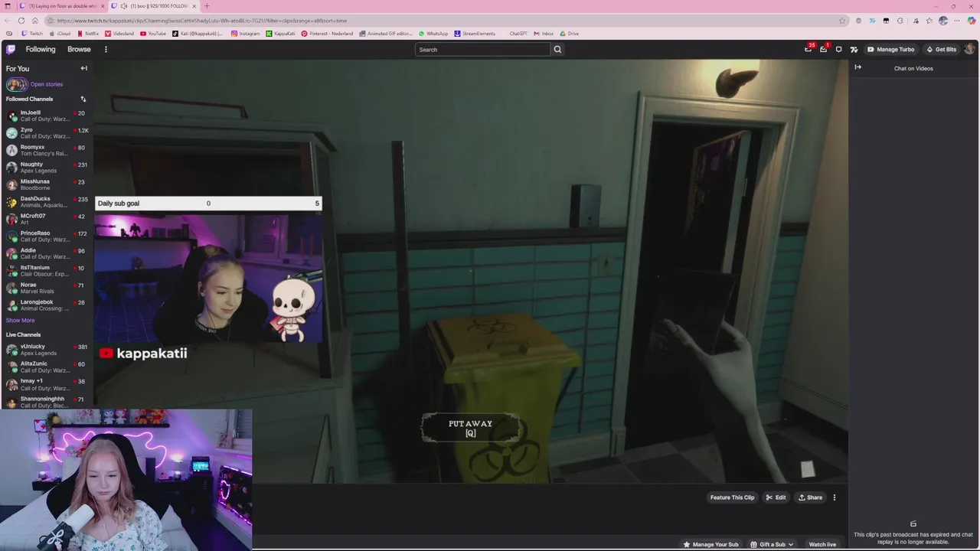
Task: Open the Twitch home logo
Action: tap(11, 49)
